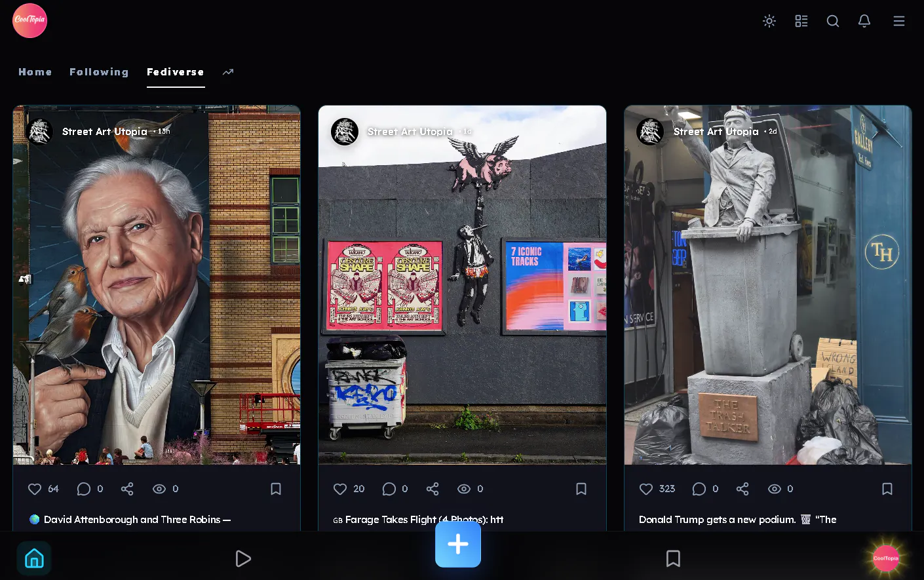The width and height of the screenshot is (924, 580).
Task: Open search using magnifier icon
Action: 833,21
